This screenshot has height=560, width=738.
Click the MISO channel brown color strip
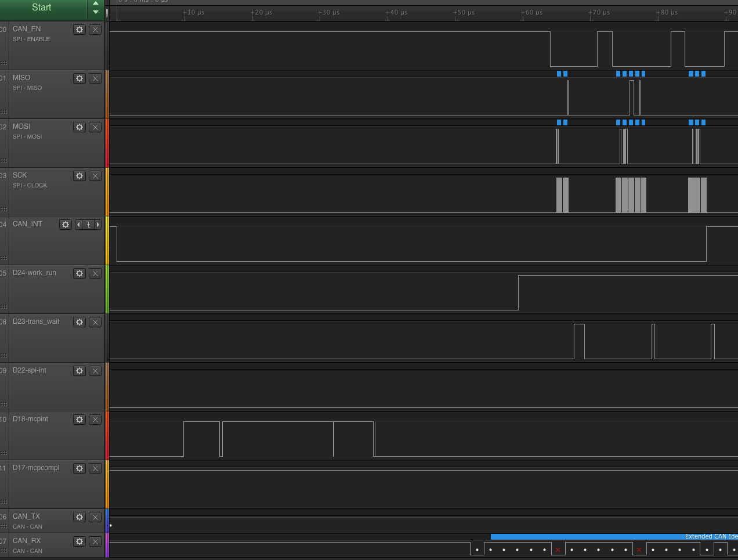pyautogui.click(x=107, y=95)
